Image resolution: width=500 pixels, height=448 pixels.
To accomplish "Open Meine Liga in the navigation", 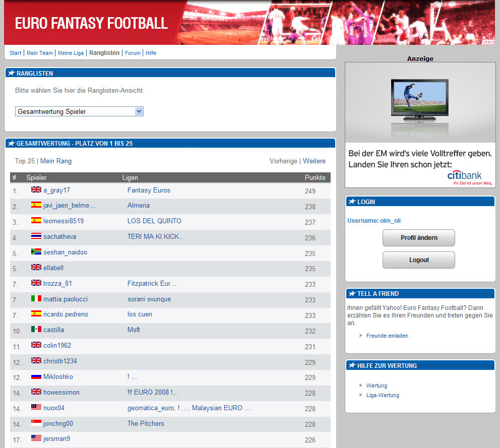I will (x=71, y=53).
